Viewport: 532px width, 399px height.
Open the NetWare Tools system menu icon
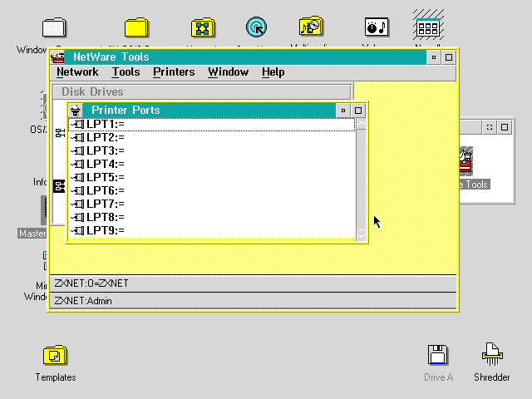click(58, 57)
